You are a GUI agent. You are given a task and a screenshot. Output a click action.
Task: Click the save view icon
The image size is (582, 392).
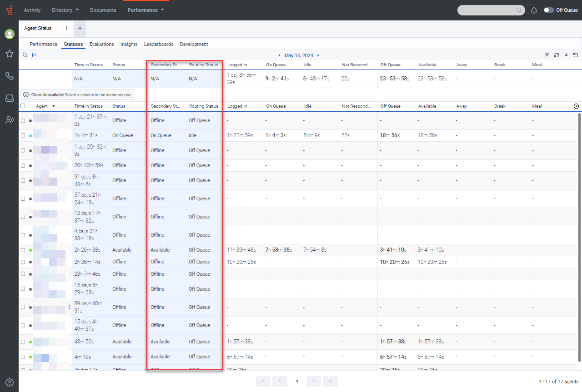pyautogui.click(x=547, y=55)
